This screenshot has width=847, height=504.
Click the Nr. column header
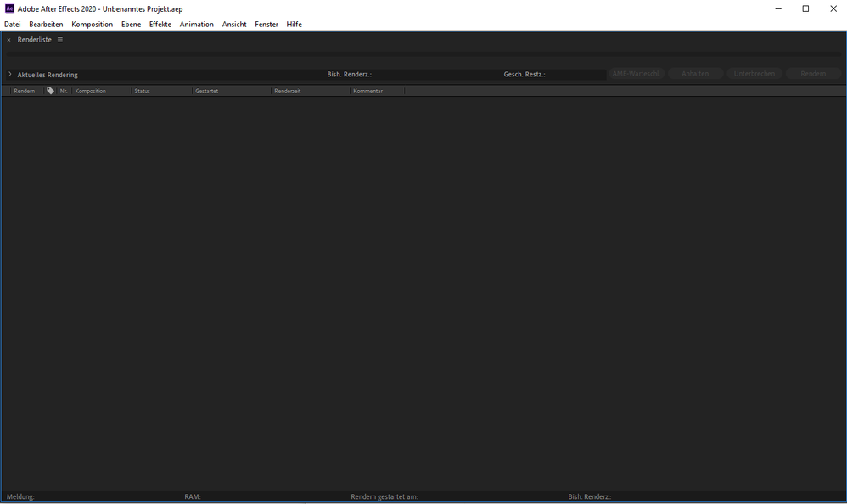point(64,91)
